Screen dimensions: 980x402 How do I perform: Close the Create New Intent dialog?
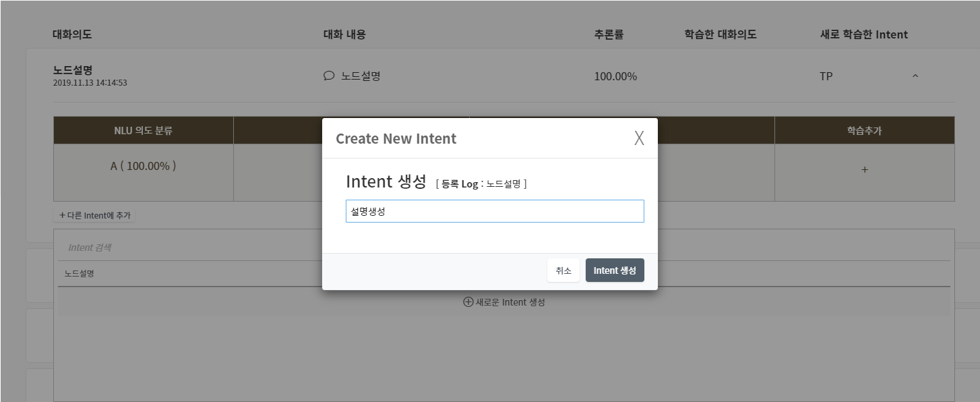tap(639, 138)
